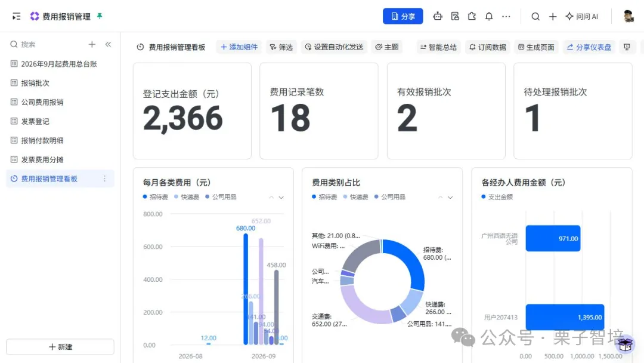Toggle 支出金额 legend in 各经办人费用金额 chart
The image size is (644, 363).
tap(497, 197)
